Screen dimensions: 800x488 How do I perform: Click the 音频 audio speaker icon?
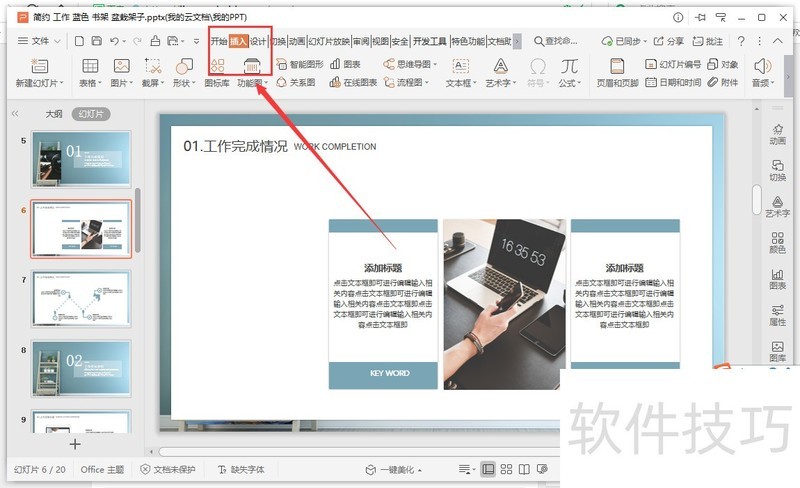tap(762, 66)
